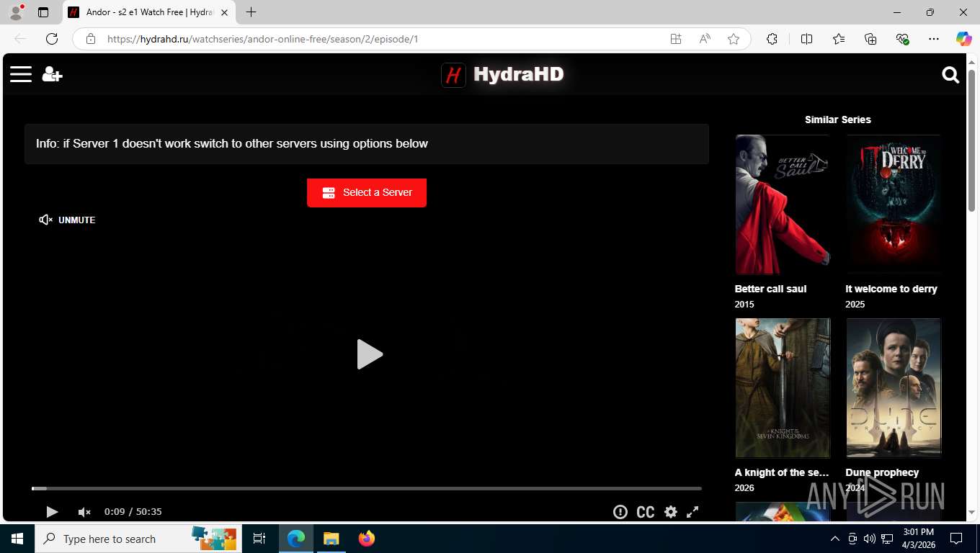The width and height of the screenshot is (980, 553).
Task: Add this page to favorites star
Action: (734, 39)
